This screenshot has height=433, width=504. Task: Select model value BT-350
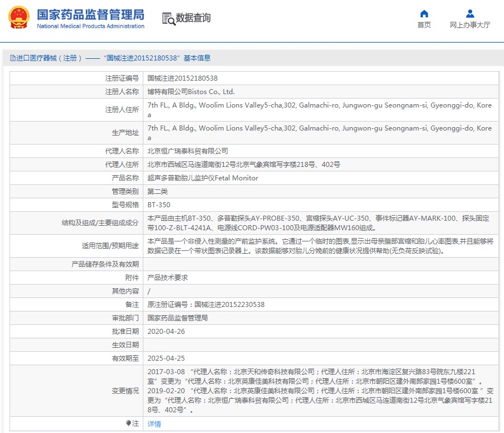pyautogui.click(x=159, y=205)
